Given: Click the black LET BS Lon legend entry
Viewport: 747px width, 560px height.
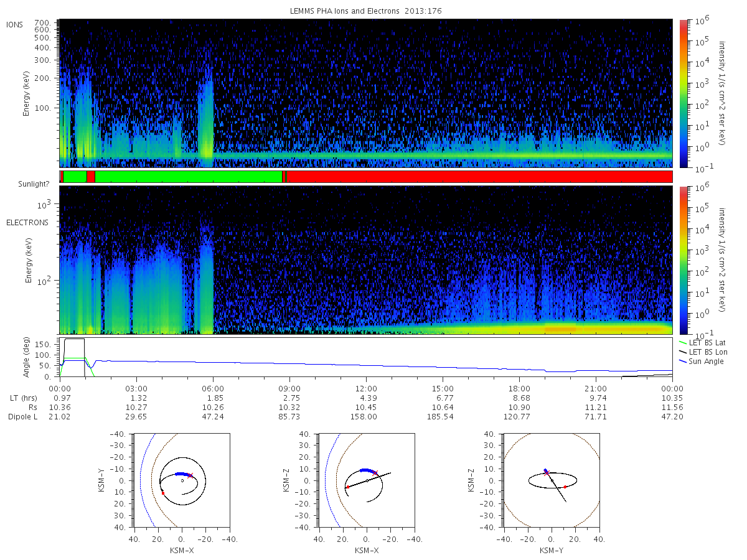Looking at the screenshot, I should tap(704, 352).
